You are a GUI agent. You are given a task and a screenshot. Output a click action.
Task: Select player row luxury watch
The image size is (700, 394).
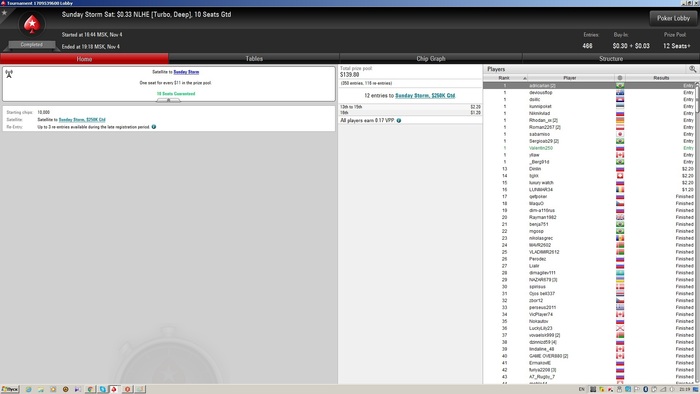[x=589, y=183]
